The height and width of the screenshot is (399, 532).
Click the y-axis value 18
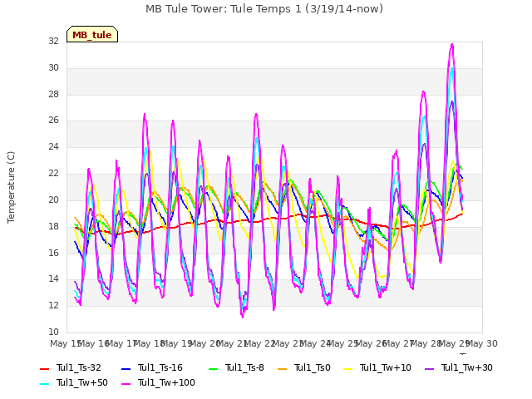click(53, 226)
